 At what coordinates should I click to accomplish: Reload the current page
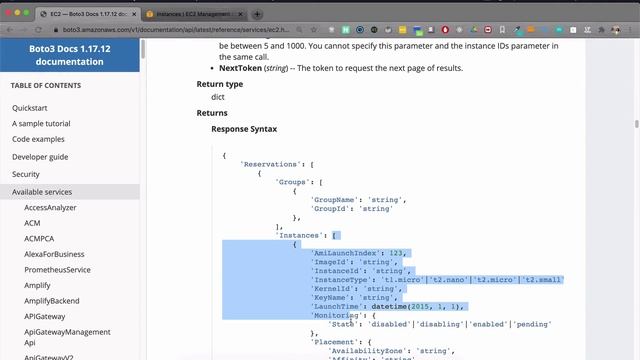38,30
